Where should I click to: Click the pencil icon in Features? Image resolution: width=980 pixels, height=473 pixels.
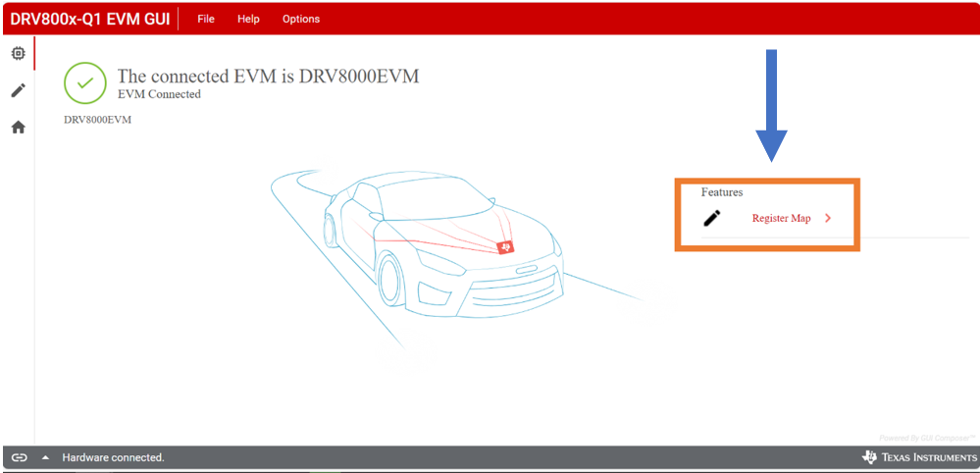(x=712, y=218)
